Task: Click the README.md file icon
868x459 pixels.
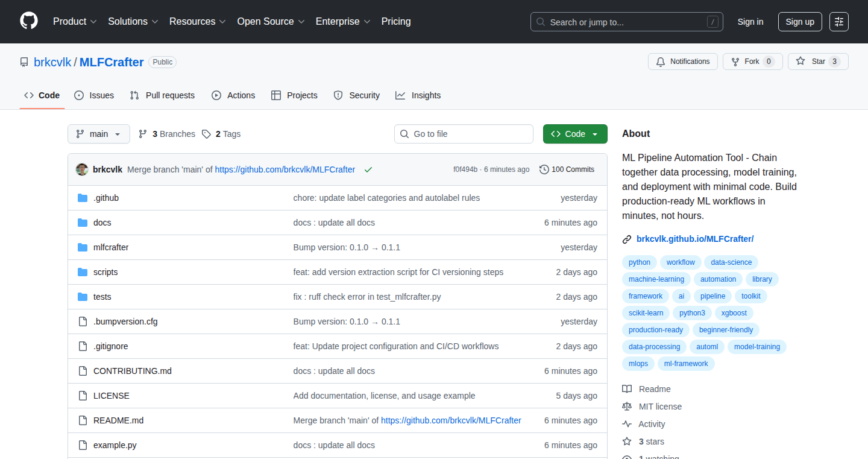Action: tap(83, 420)
